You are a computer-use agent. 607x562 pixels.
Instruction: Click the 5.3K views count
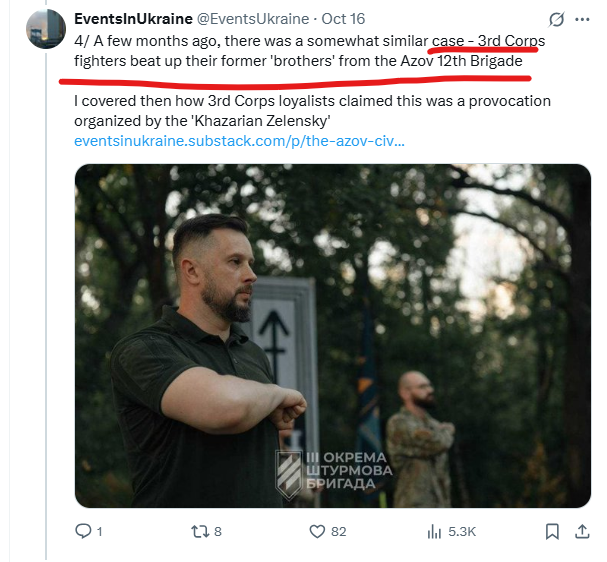click(461, 532)
